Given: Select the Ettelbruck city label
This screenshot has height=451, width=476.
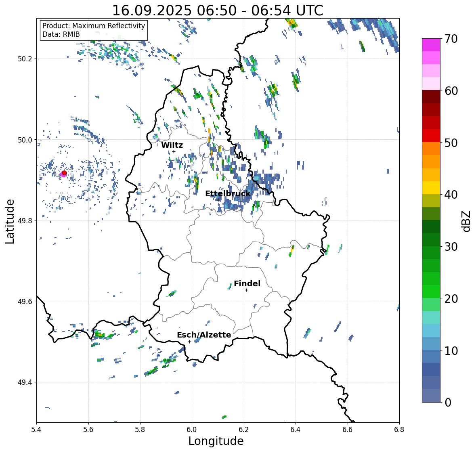Looking at the screenshot, I should pyautogui.click(x=228, y=193).
